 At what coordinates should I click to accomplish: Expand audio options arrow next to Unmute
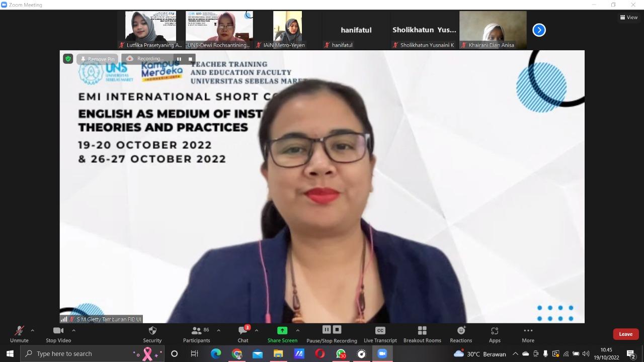33,330
